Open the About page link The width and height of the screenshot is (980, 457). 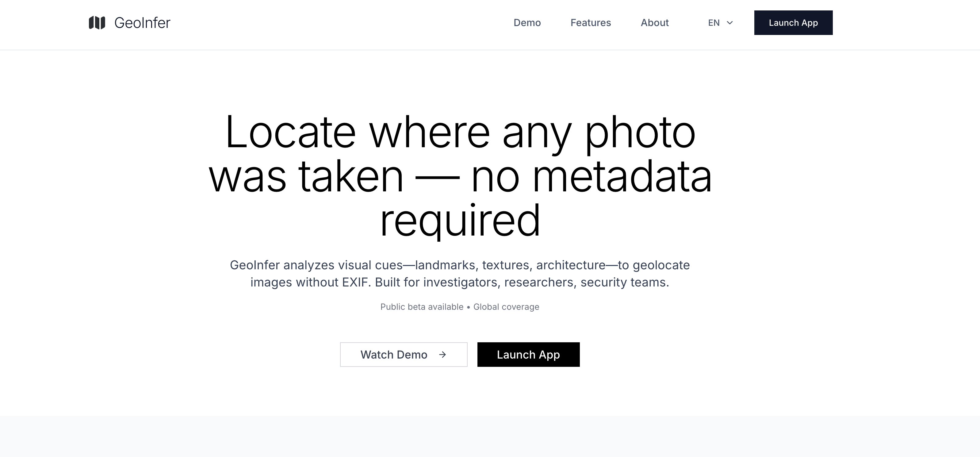pyautogui.click(x=654, y=23)
